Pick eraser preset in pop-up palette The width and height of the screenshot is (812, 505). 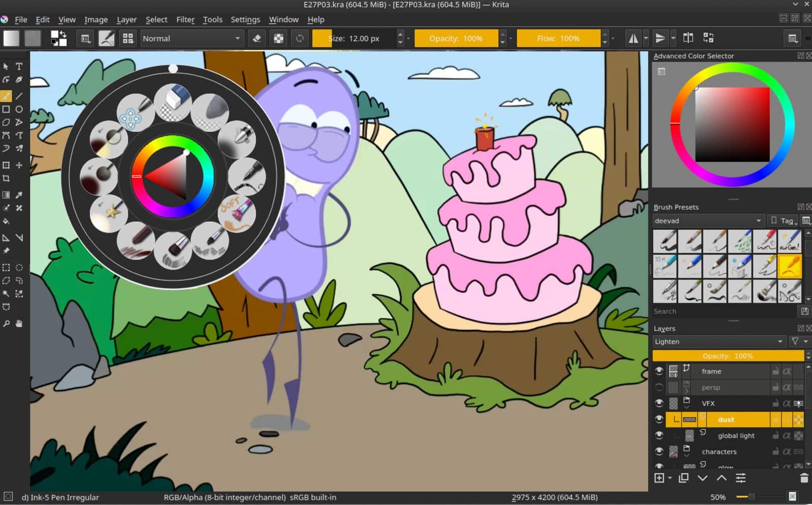(173, 102)
